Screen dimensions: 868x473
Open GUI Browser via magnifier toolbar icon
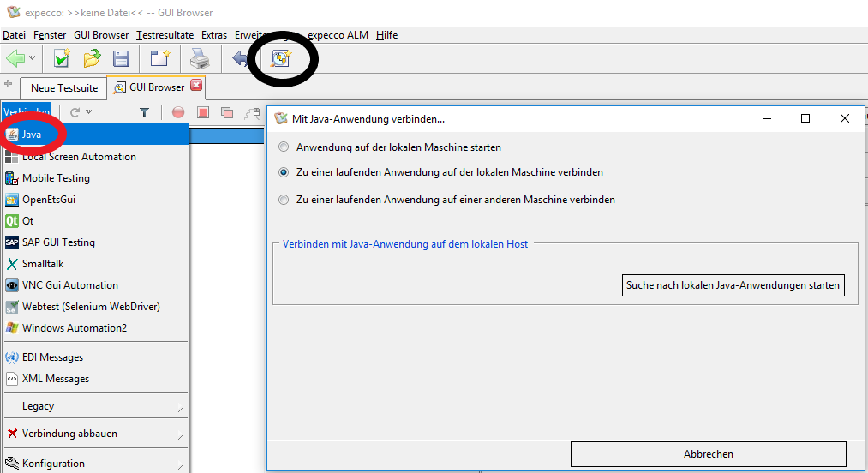point(282,58)
